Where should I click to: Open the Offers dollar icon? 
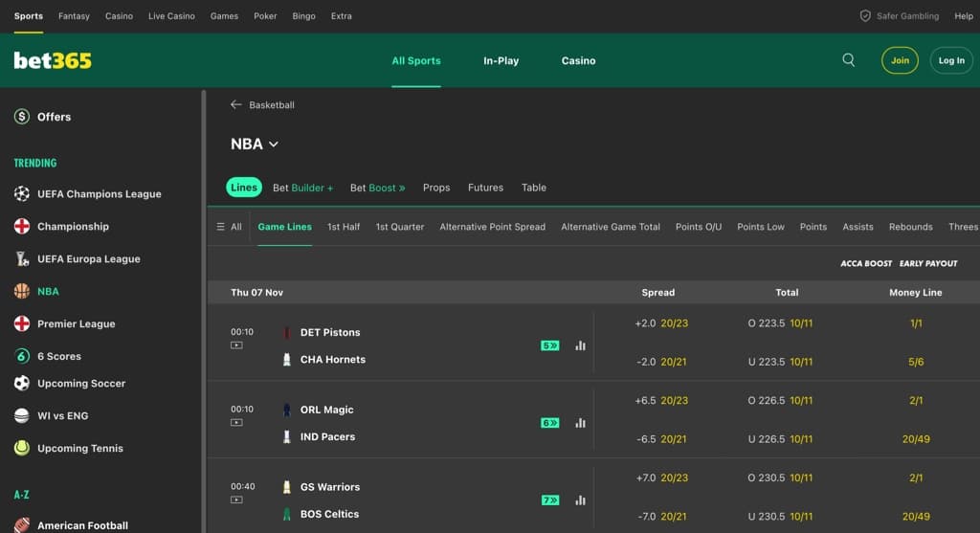click(x=22, y=116)
